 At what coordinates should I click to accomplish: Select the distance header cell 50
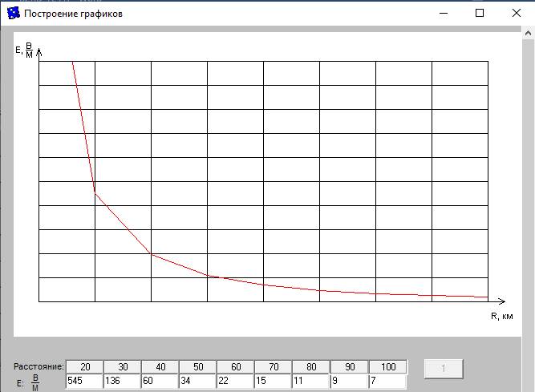click(198, 367)
